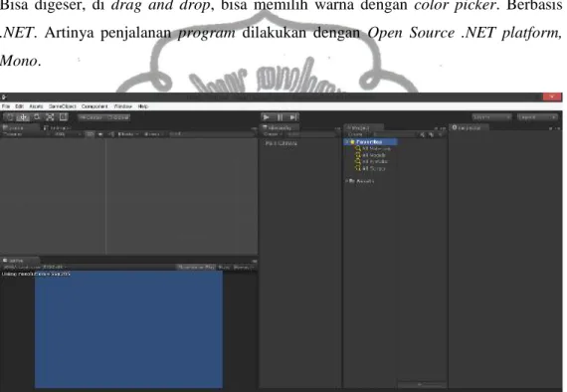Start Play mode with the Play button

[267, 117]
